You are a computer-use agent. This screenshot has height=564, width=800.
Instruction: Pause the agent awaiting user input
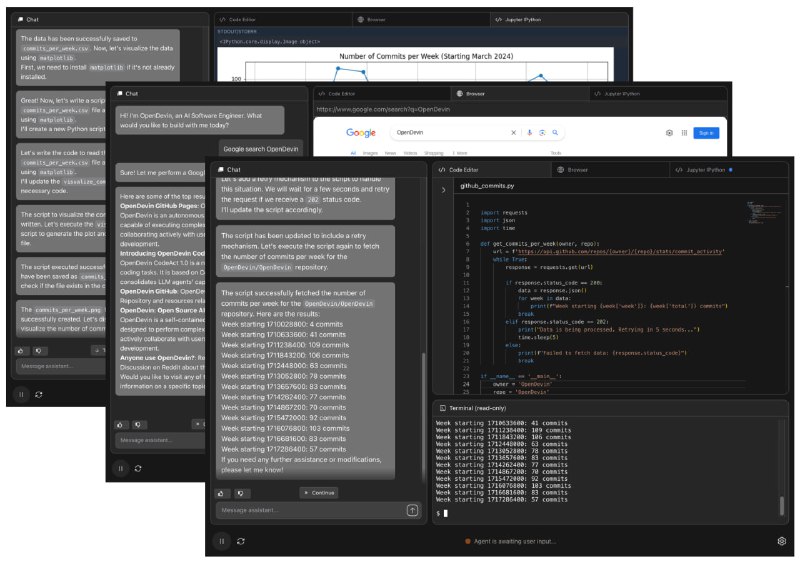(221, 541)
